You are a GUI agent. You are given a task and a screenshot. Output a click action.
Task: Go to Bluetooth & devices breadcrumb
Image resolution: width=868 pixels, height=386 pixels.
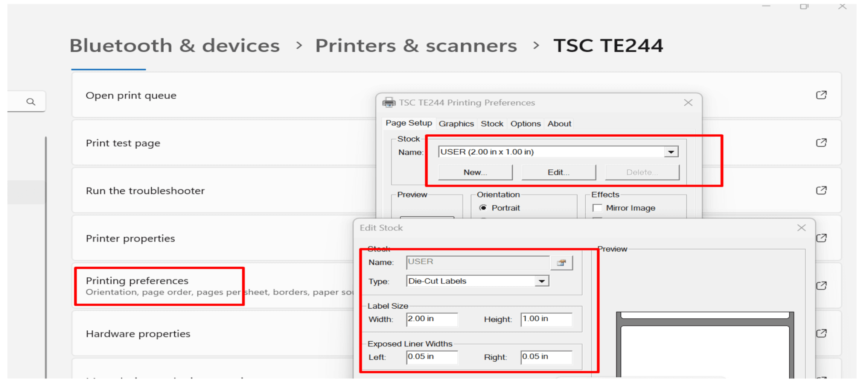(x=175, y=46)
